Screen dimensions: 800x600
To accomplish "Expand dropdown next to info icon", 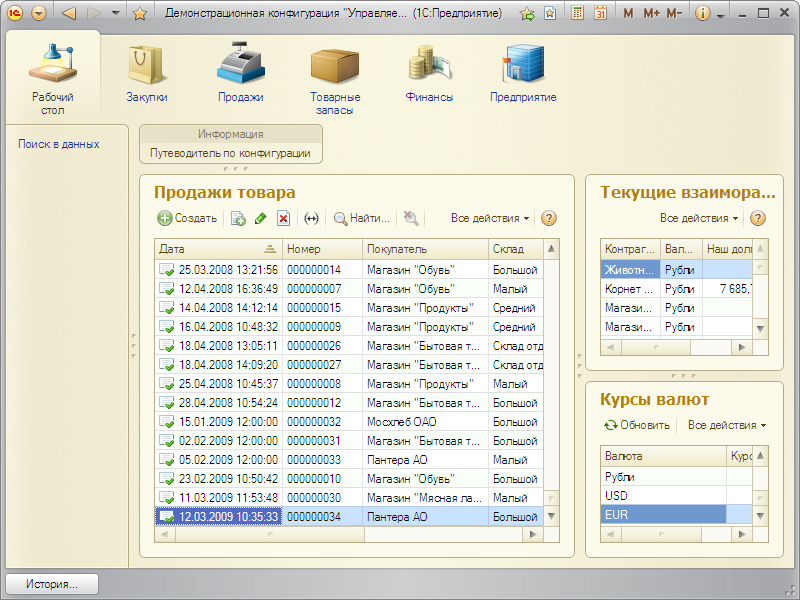I will coord(720,16).
